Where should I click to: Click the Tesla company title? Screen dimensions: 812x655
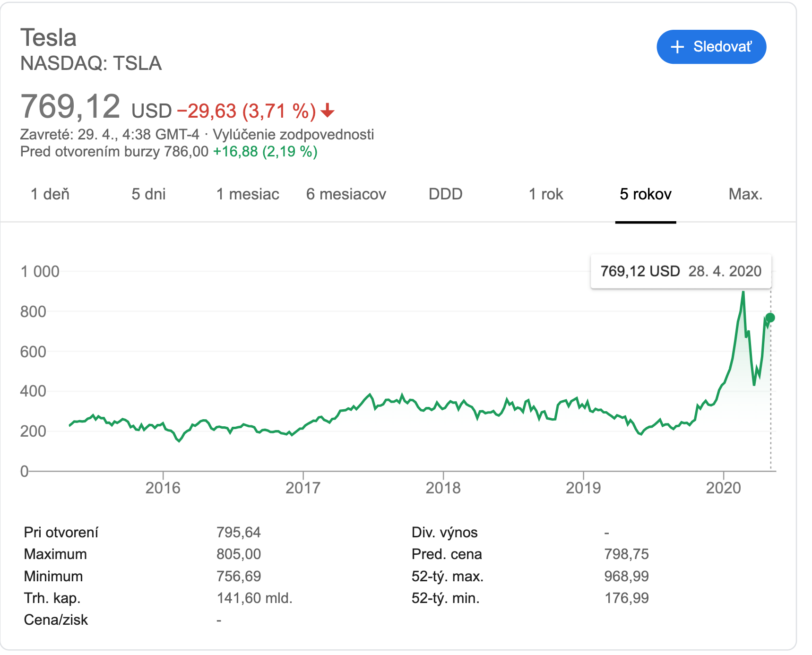pyautogui.click(x=48, y=38)
